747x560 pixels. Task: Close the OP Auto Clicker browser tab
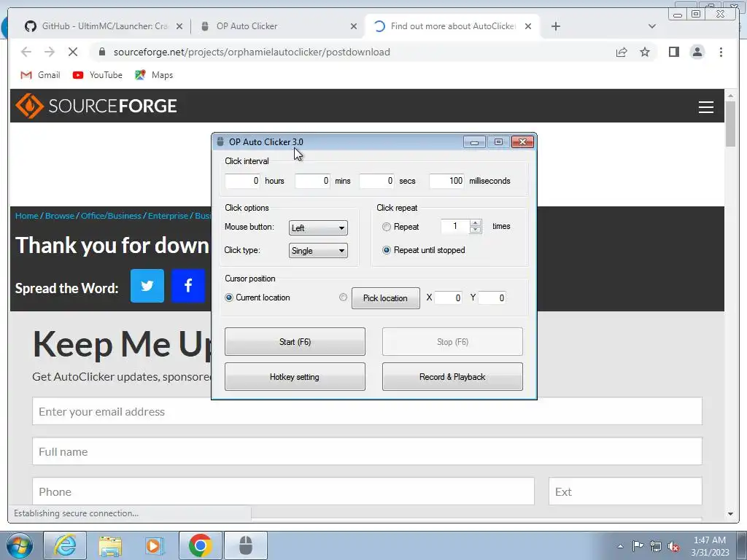(x=354, y=26)
